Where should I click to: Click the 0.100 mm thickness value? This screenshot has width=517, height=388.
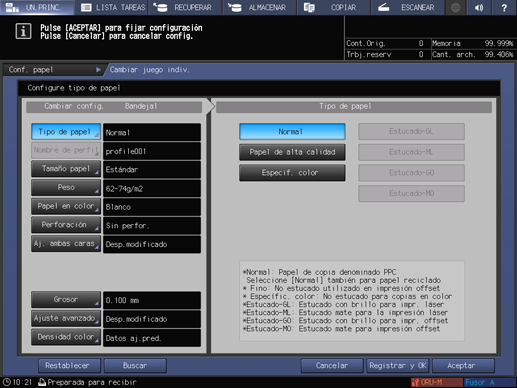point(152,300)
